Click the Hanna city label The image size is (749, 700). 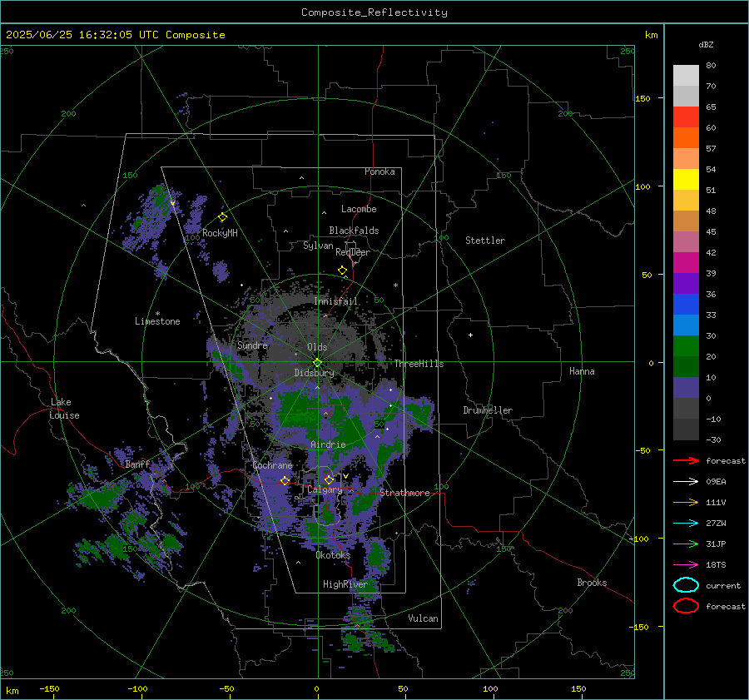(582, 371)
